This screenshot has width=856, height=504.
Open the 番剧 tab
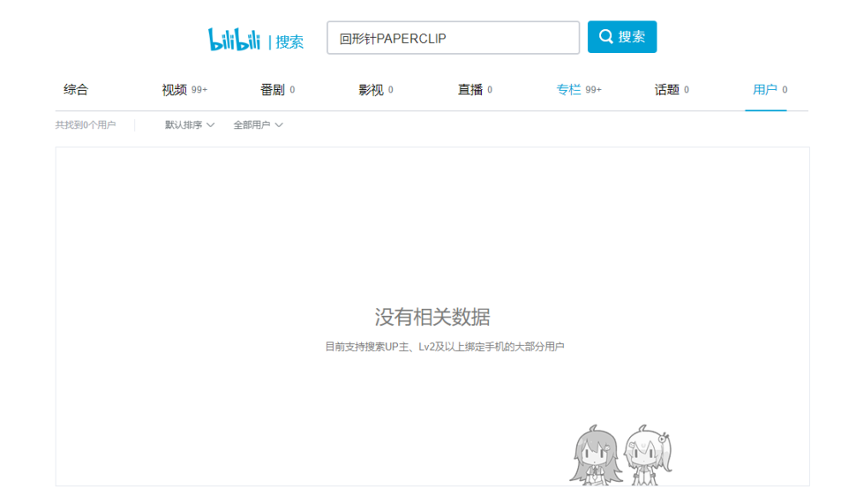[x=278, y=90]
